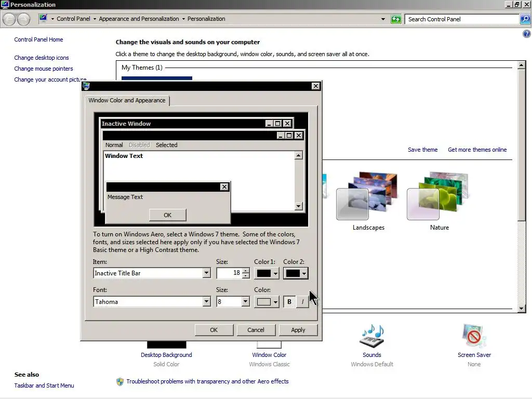Select the Landscapes theme thumbnail
The image size is (532, 399).
click(366, 196)
